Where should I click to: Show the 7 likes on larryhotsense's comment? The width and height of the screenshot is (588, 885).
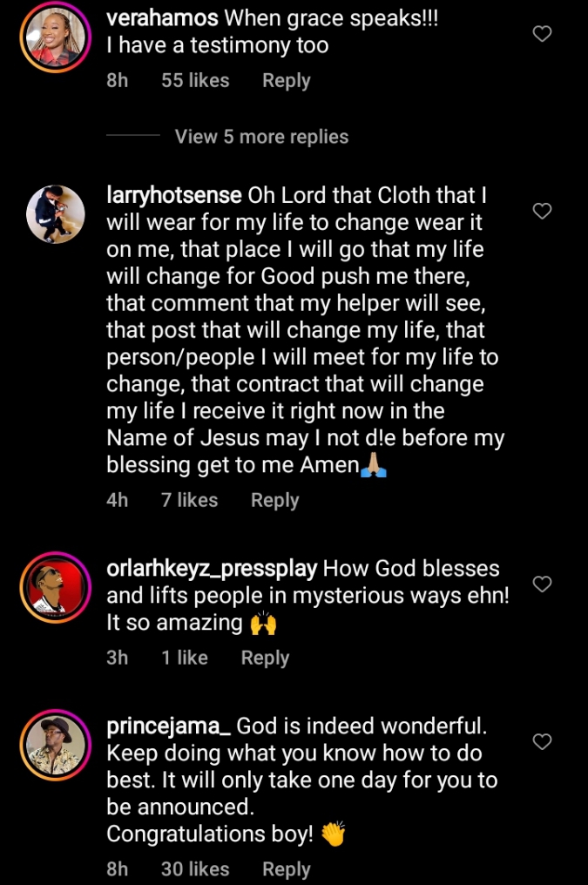coord(189,500)
